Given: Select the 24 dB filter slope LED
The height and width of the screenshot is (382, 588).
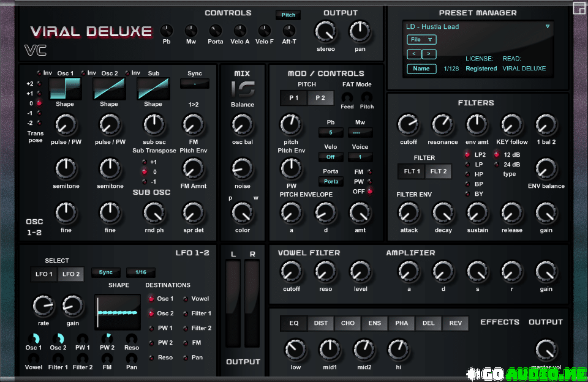Looking at the screenshot, I should (497, 164).
